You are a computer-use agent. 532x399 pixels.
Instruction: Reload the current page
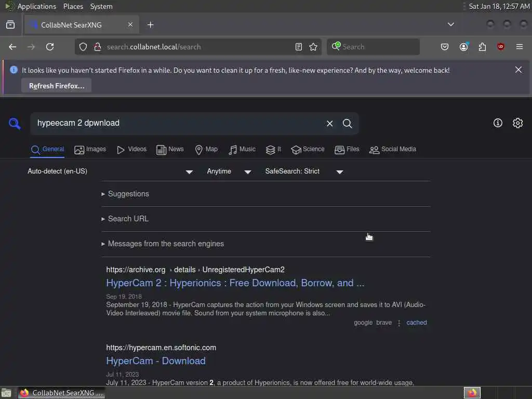(x=50, y=47)
